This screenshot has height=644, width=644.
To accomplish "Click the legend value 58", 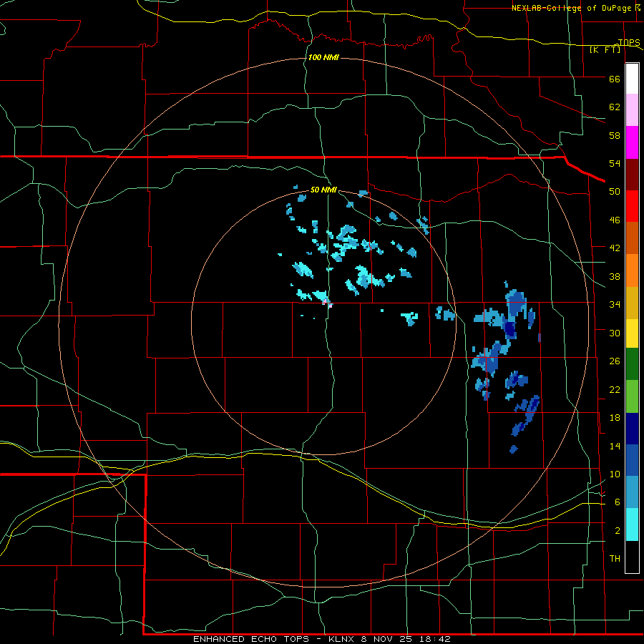I will click(x=615, y=135).
